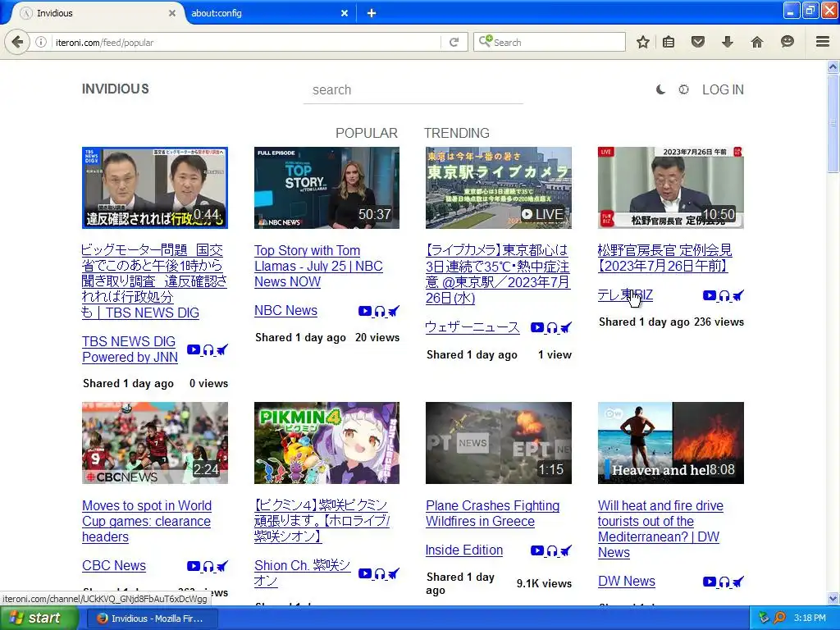The image size is (840, 630).
Task: Click the INVIDIOUS home logo text
Action: 115,89
